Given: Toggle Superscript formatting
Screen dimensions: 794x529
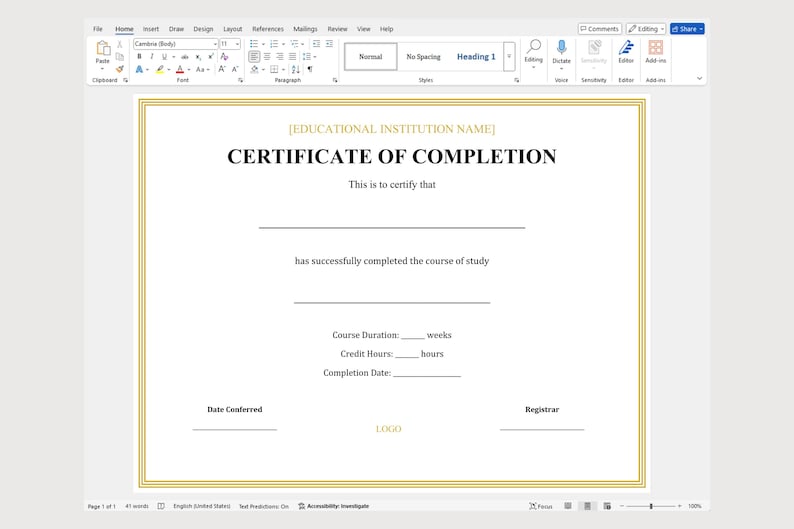Looking at the screenshot, I should point(211,57).
